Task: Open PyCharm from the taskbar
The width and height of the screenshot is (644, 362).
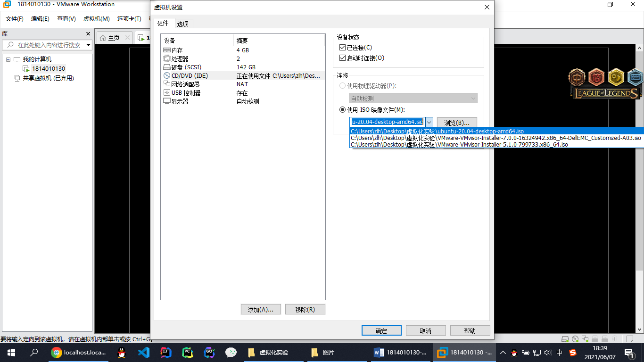Action: click(x=187, y=353)
